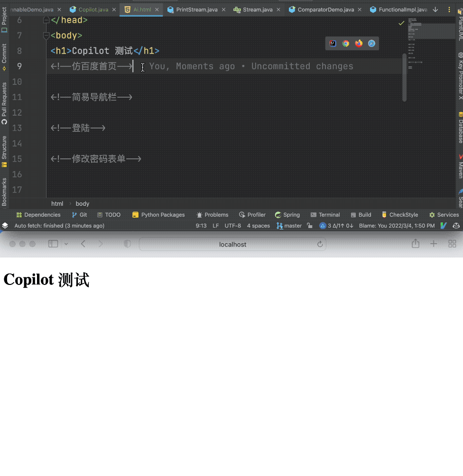Open the Safari Share button

click(416, 244)
